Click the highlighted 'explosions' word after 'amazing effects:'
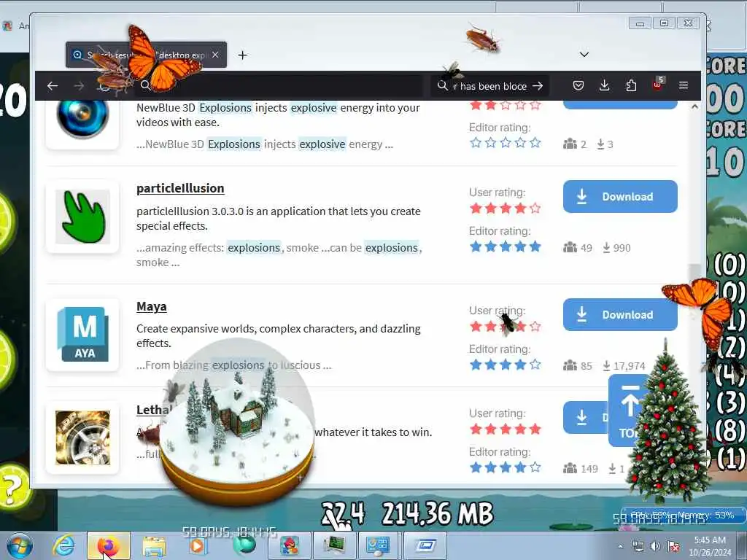 [x=253, y=248]
